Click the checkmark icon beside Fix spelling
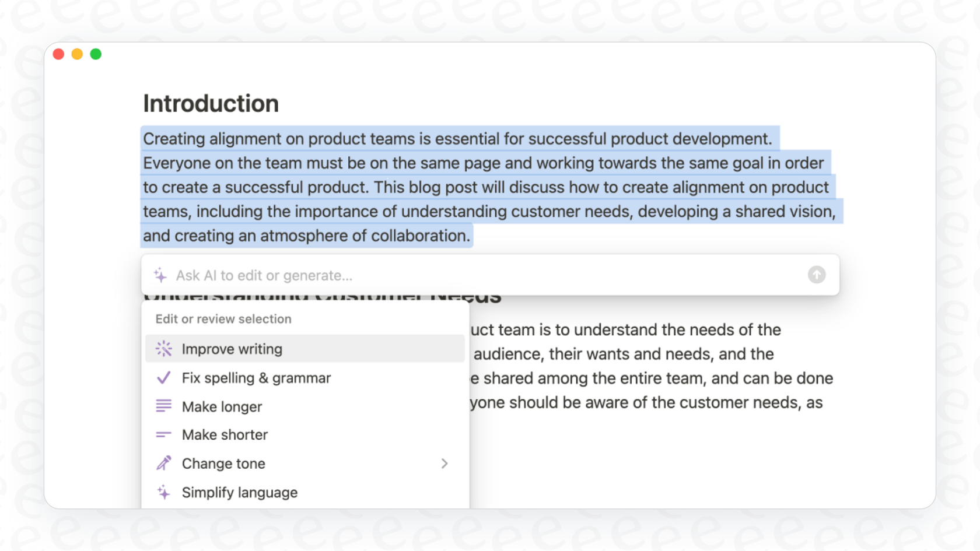The image size is (980, 551). tap(163, 378)
